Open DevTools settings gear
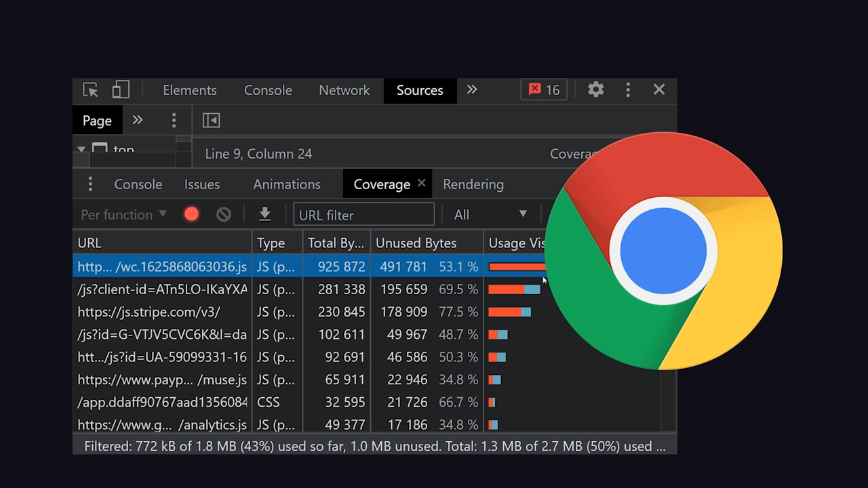 pyautogui.click(x=595, y=89)
